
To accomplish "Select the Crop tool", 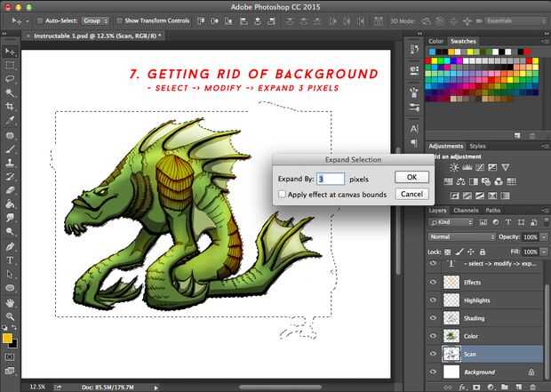I will (x=10, y=106).
